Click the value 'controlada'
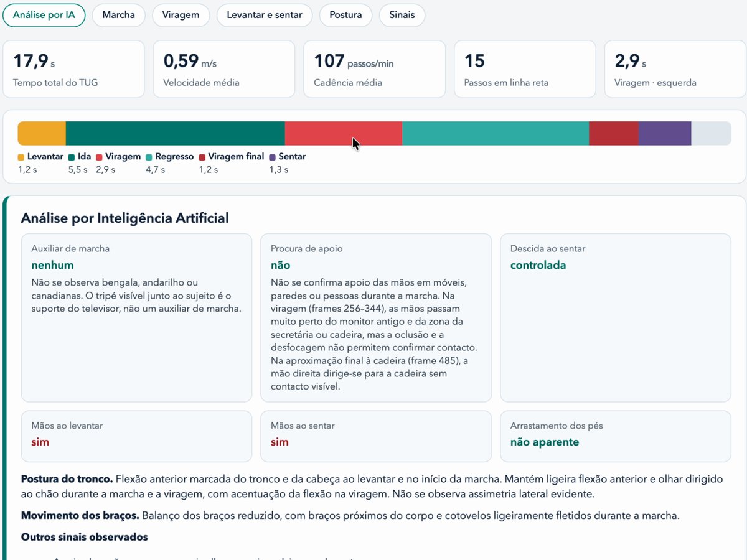The image size is (747, 560). point(538,265)
